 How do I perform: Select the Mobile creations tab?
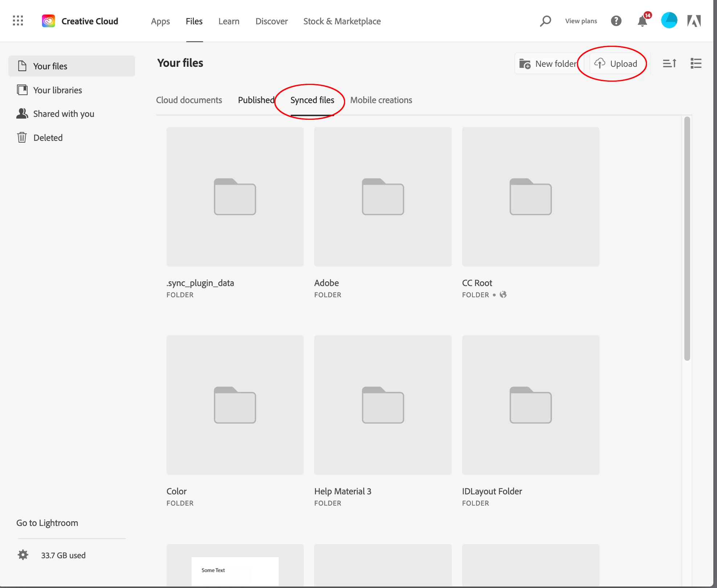(381, 100)
